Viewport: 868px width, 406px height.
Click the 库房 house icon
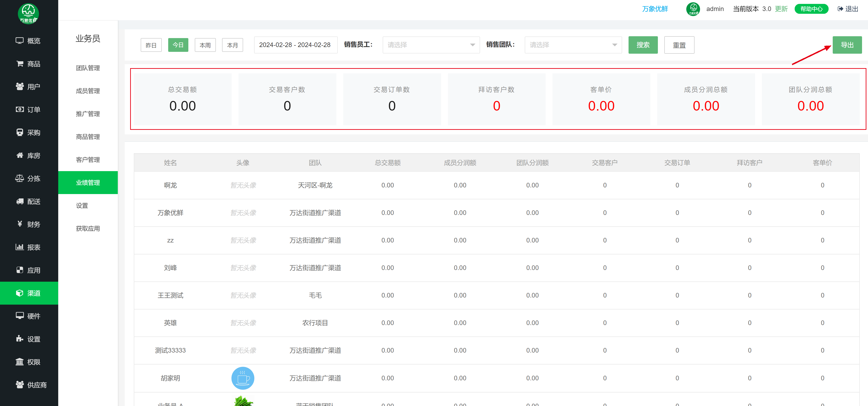click(x=19, y=155)
